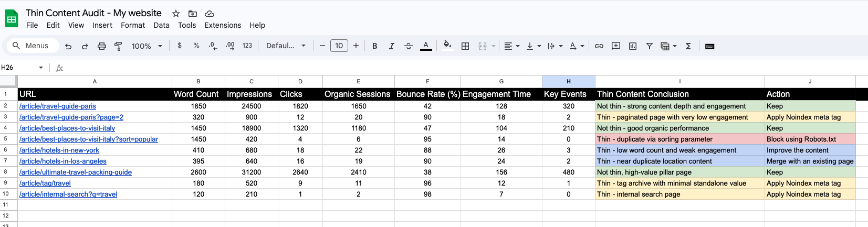Viewport: 868px width, 227px height.
Task: Open /article/internal-search?q=travel link
Action: (68, 194)
